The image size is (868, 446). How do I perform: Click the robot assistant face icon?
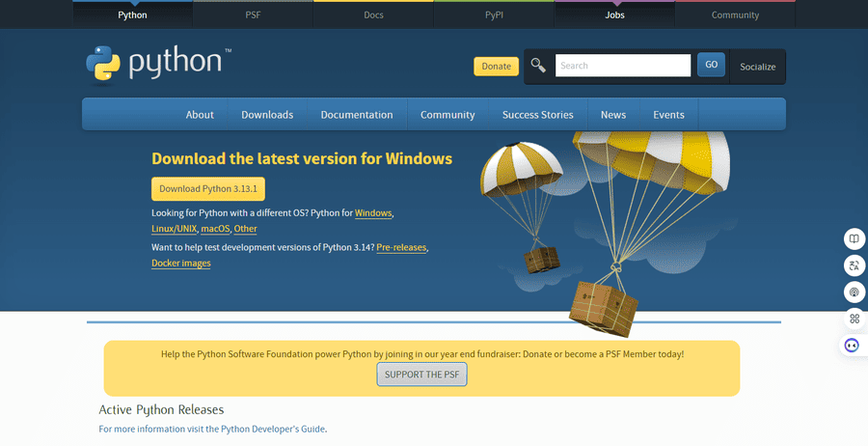coord(853,345)
